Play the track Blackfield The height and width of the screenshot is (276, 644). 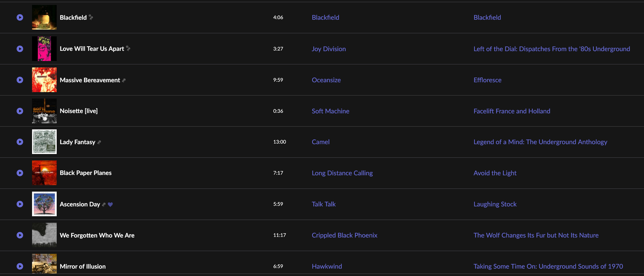(x=20, y=18)
